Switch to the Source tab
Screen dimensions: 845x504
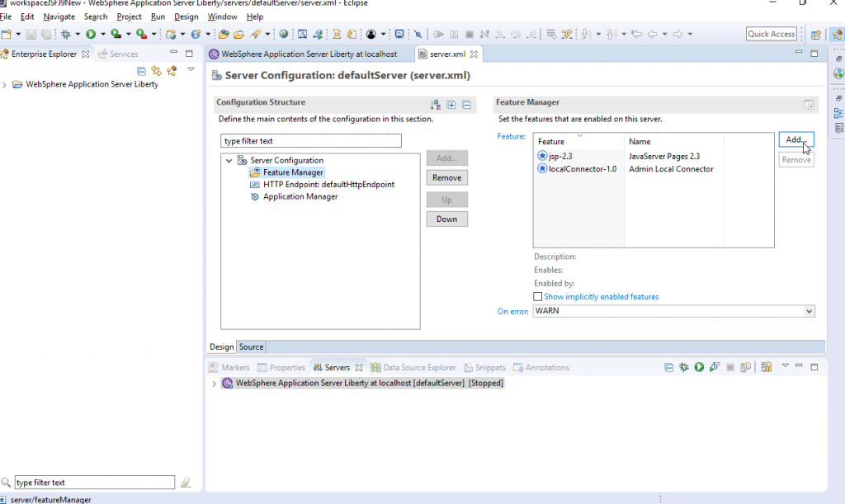pyautogui.click(x=251, y=346)
